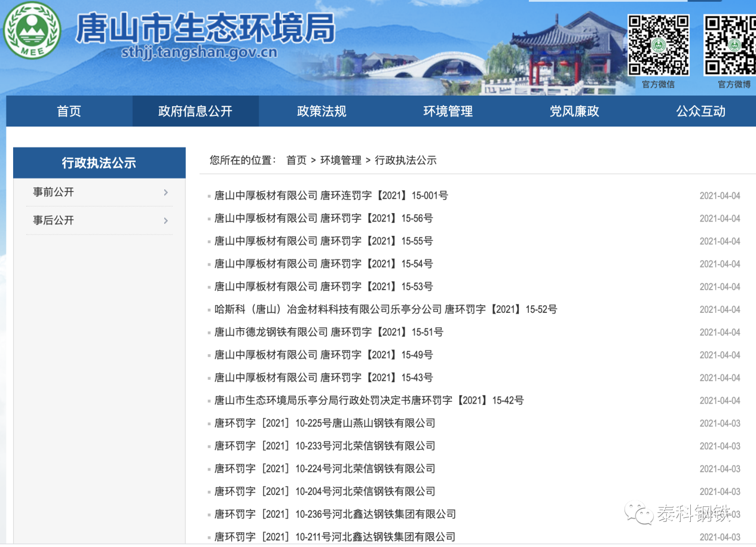Open 唐山中厚板材 唐环罚字 15-49号 notice
Viewport: 756px width, 547px height.
[323, 354]
